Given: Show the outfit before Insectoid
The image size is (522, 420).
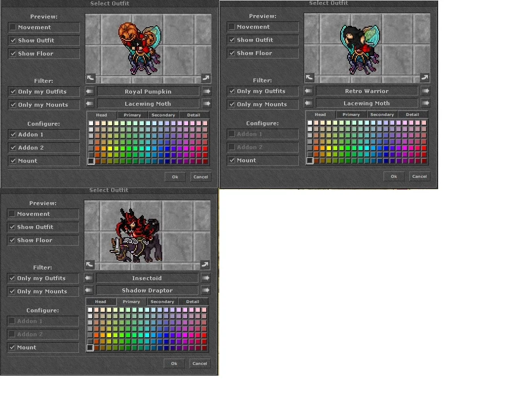Looking at the screenshot, I should click(x=89, y=278).
